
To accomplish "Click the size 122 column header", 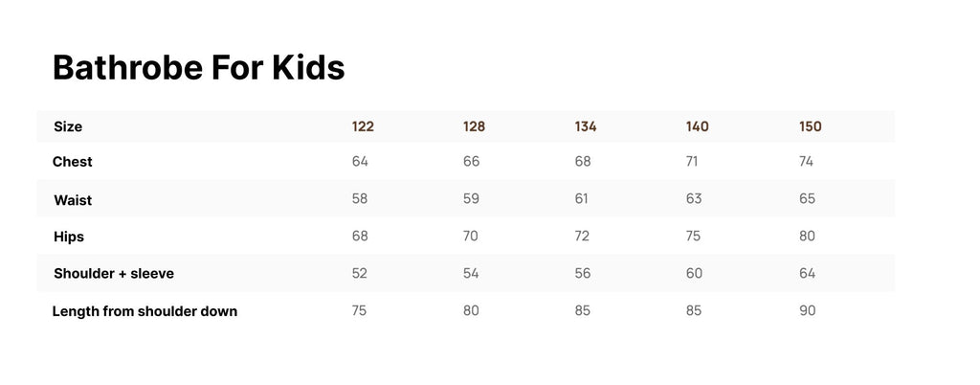I will [363, 126].
